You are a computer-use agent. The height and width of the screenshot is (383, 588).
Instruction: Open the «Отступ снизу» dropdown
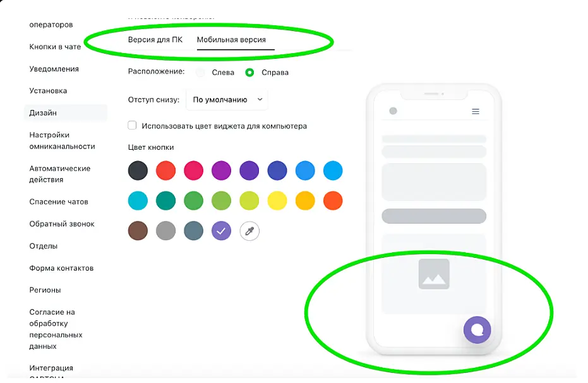pos(227,100)
